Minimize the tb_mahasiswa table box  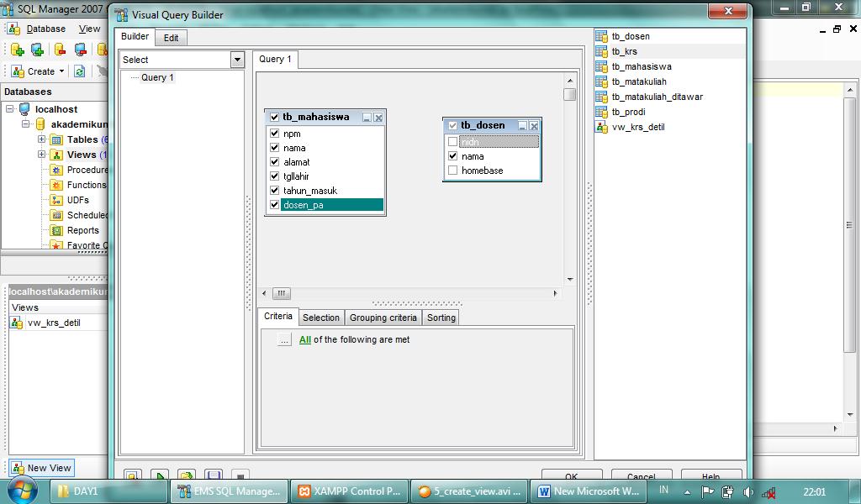pos(367,118)
